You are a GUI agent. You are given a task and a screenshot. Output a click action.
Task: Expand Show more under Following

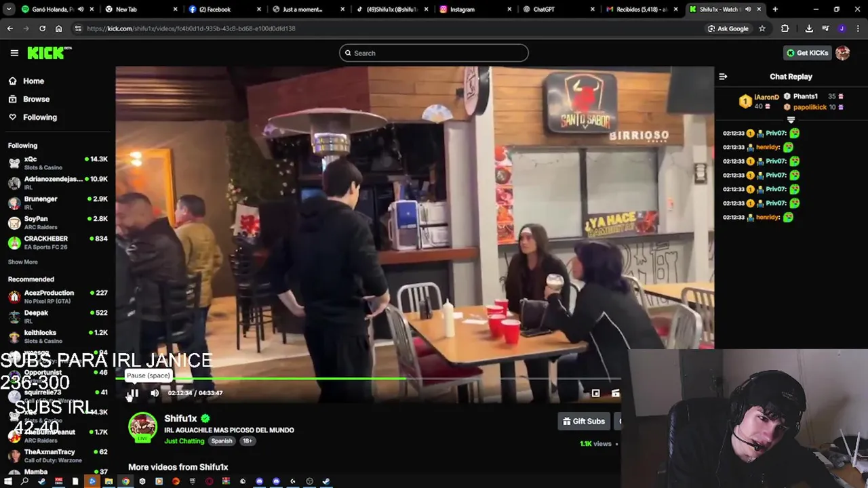pos(23,262)
